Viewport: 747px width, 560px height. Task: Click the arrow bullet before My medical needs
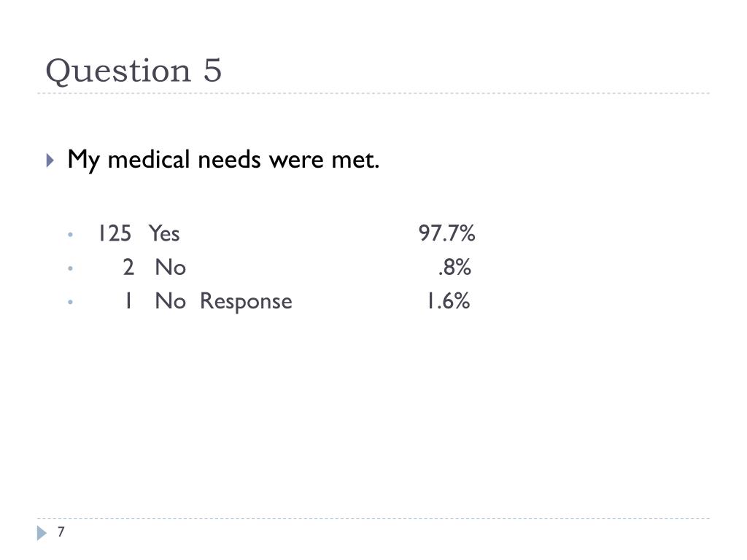pyautogui.click(x=50, y=160)
